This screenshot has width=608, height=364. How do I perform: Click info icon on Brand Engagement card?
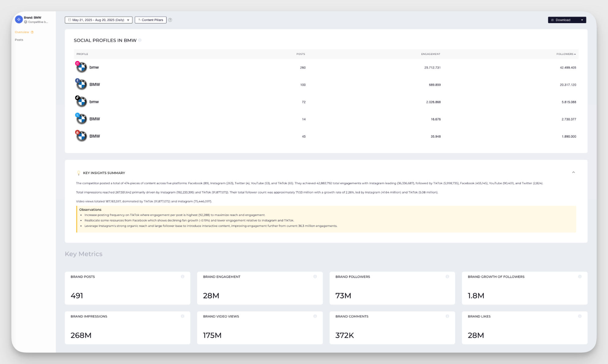click(315, 276)
